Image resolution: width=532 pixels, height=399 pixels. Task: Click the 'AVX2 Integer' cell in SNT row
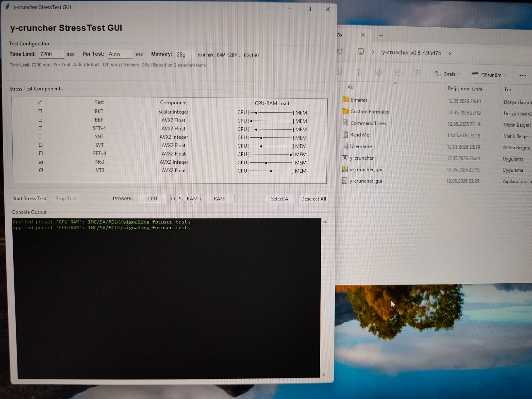pyautogui.click(x=174, y=137)
